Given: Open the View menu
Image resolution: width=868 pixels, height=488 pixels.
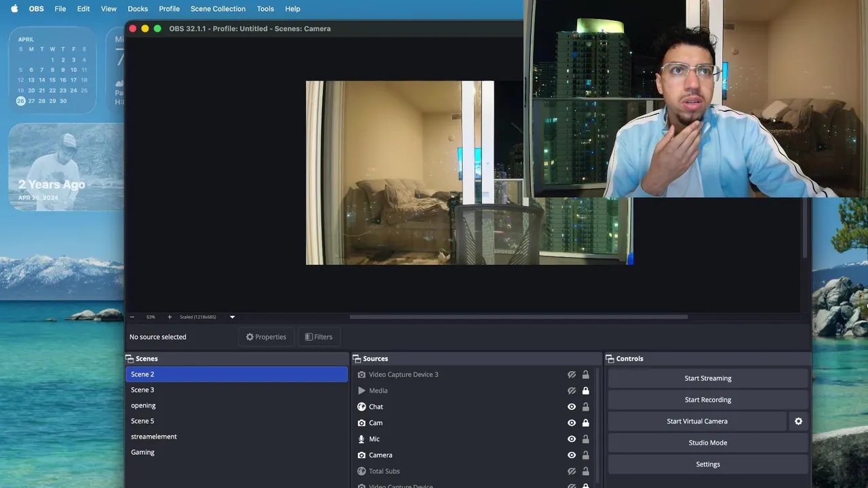Looking at the screenshot, I should tap(108, 9).
